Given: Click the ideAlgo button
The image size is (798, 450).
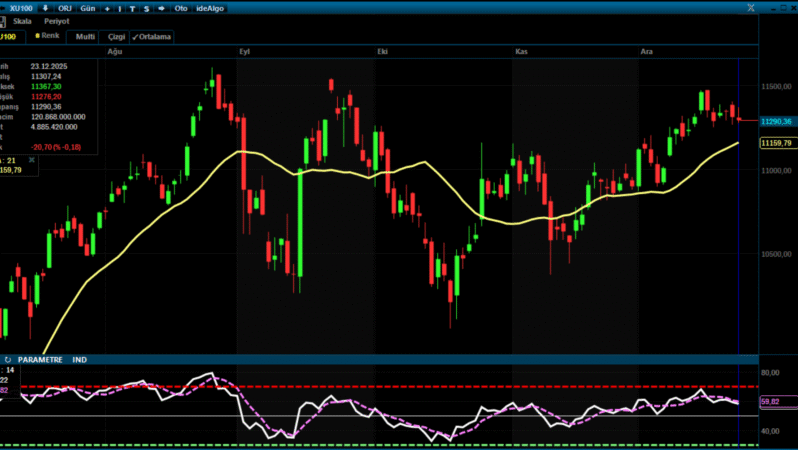Looking at the screenshot, I should (x=210, y=8).
